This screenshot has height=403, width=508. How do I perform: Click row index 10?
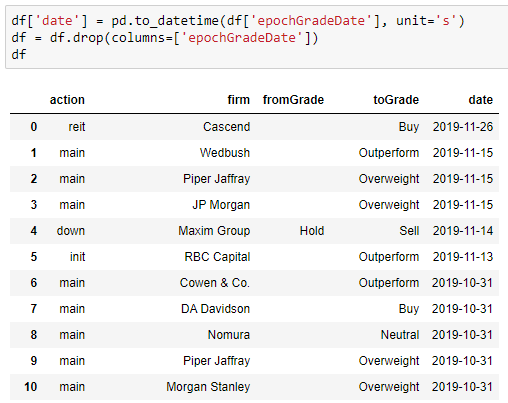(30, 387)
